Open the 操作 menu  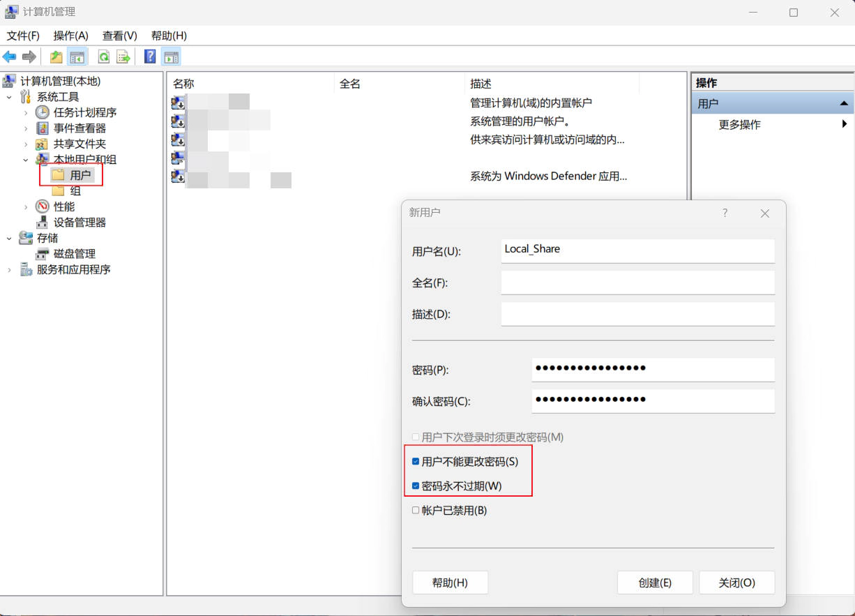70,36
